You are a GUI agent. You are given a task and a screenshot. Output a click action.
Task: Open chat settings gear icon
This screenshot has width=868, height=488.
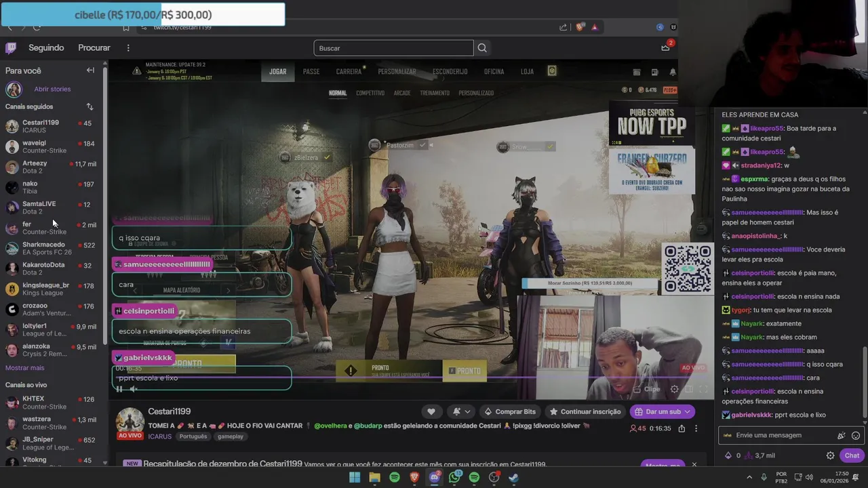tap(830, 455)
